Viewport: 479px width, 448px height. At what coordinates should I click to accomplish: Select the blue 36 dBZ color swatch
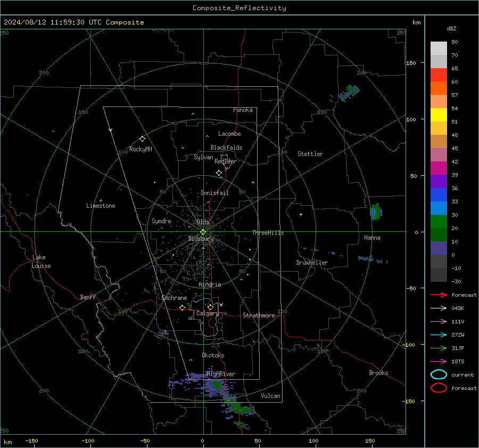pyautogui.click(x=439, y=195)
